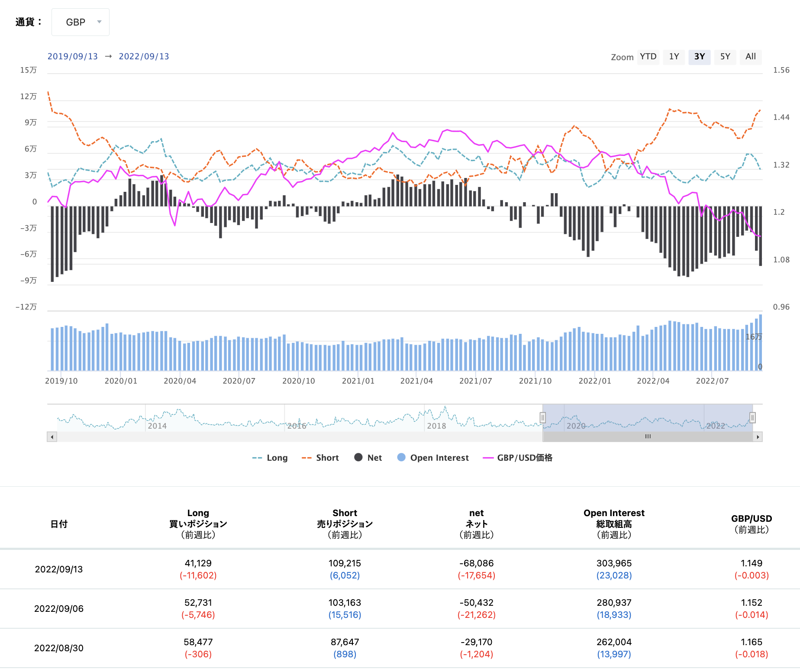Click the 日付 column header
The width and height of the screenshot is (800, 672).
pyautogui.click(x=59, y=524)
